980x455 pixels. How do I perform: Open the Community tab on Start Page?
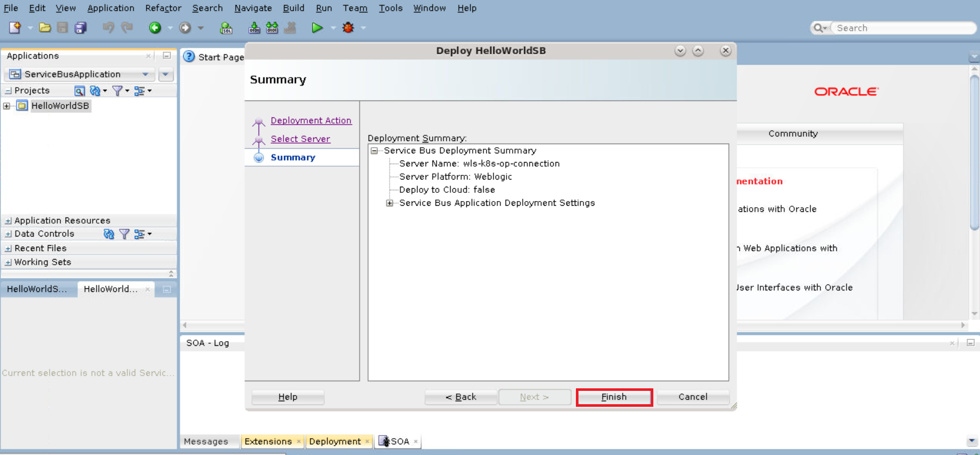click(793, 134)
